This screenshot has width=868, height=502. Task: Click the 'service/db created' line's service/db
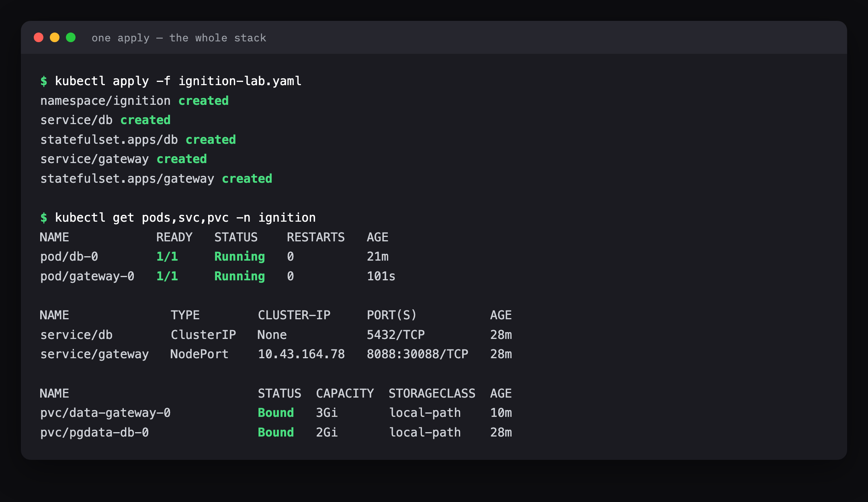pos(76,120)
